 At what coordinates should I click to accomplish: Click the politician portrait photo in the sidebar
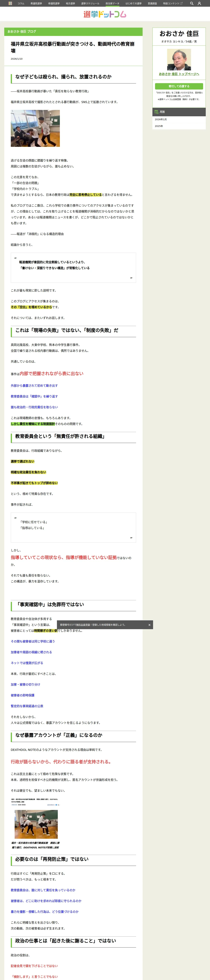click(x=179, y=60)
